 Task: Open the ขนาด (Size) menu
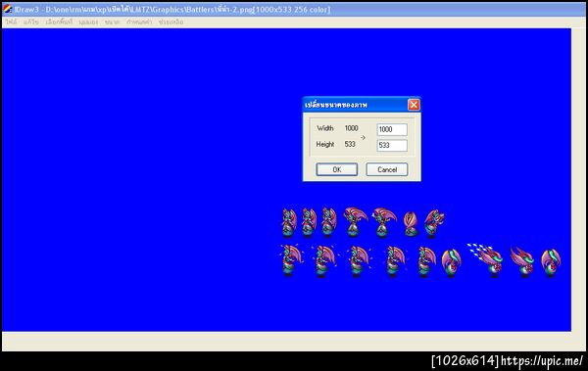(x=112, y=23)
